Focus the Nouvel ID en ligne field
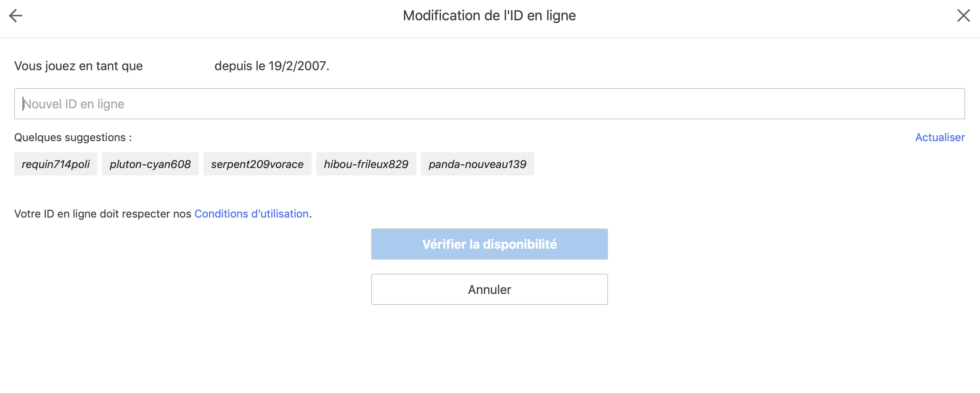The width and height of the screenshot is (980, 393). (x=489, y=104)
